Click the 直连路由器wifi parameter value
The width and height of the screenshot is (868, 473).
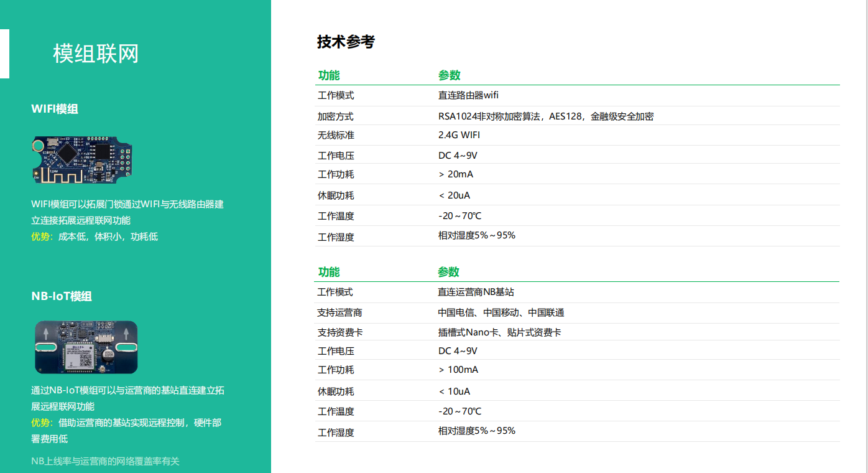click(x=468, y=95)
